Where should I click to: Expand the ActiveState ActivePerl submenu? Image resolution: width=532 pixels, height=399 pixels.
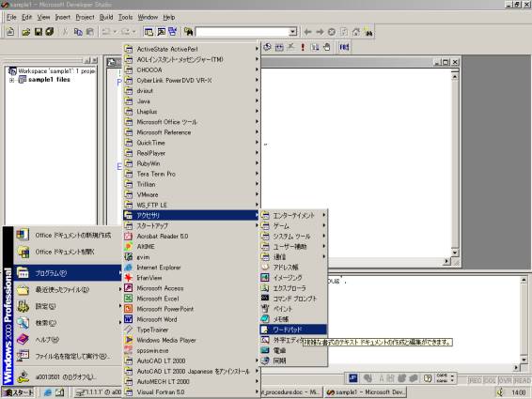coord(191,49)
